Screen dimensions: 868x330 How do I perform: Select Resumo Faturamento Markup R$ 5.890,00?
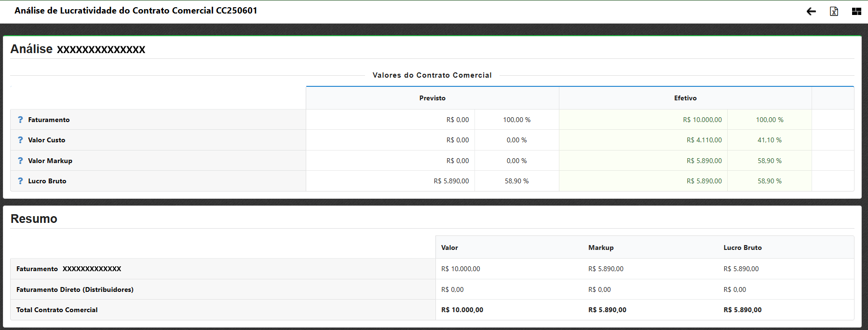[x=606, y=269]
